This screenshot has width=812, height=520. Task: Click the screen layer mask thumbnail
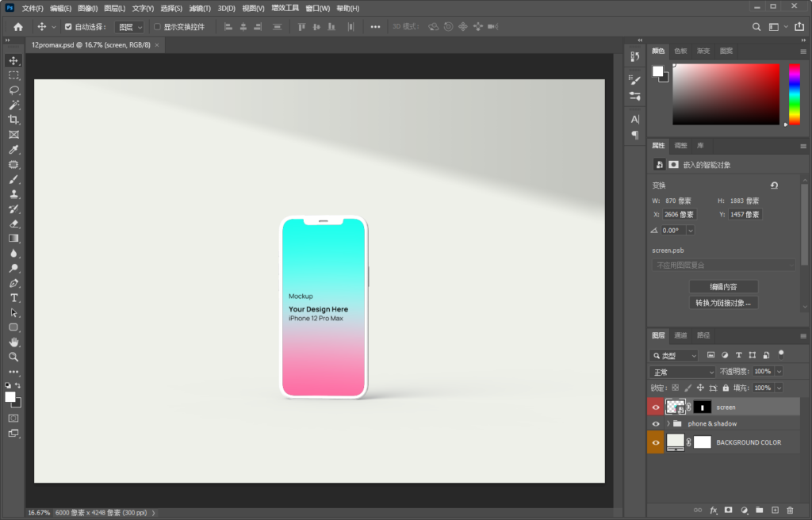[703, 407]
